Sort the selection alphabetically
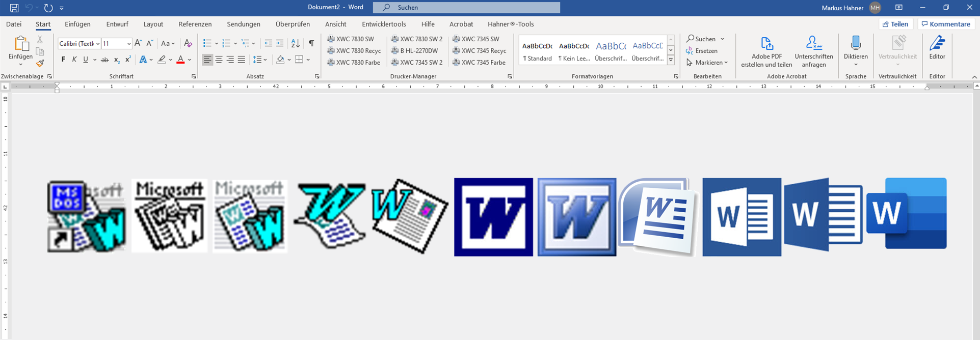980x340 pixels. pyautogui.click(x=296, y=43)
